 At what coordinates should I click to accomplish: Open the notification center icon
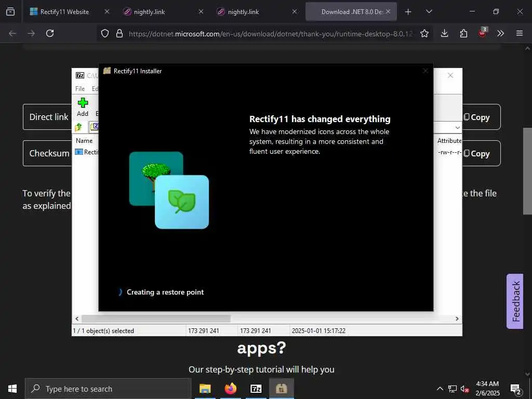pos(516,389)
